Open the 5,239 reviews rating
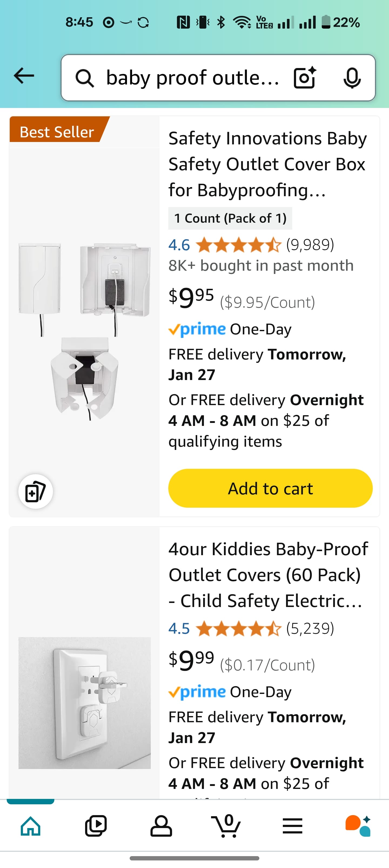The height and width of the screenshot is (868, 389). pos(251,628)
